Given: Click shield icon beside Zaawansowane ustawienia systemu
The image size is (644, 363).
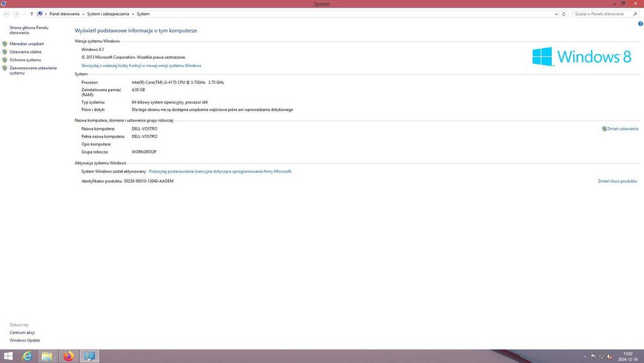Looking at the screenshot, I should click(x=5, y=68).
